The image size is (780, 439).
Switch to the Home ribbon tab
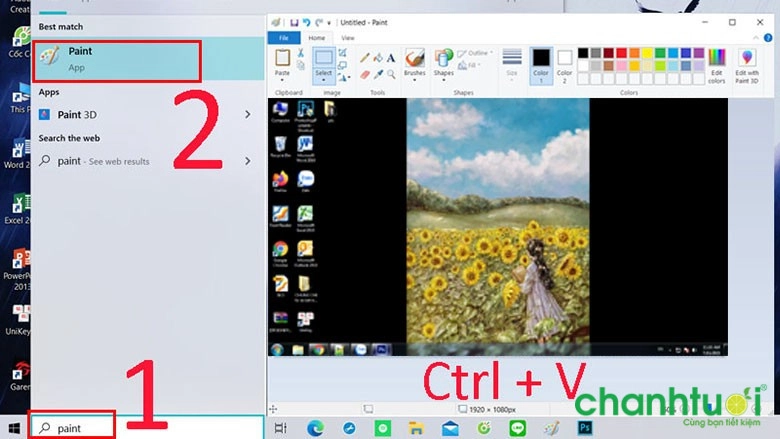click(316, 38)
